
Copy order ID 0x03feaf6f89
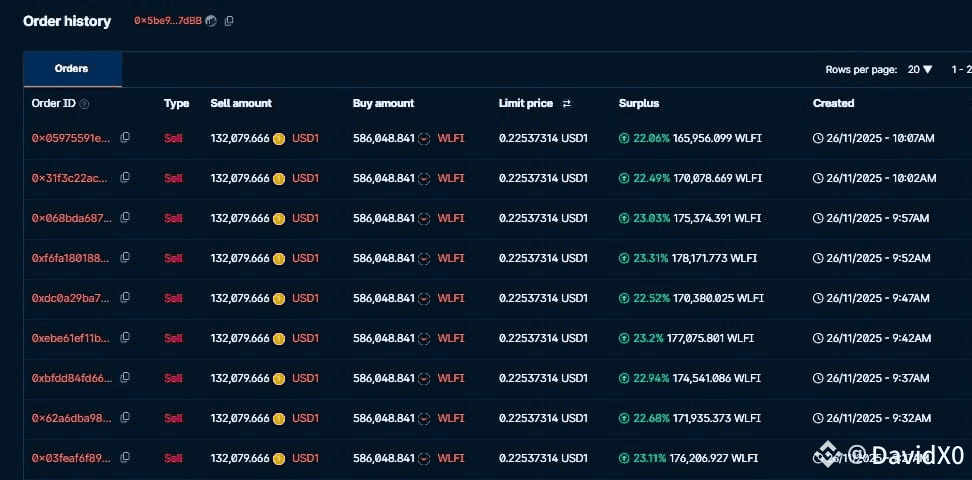coord(125,458)
